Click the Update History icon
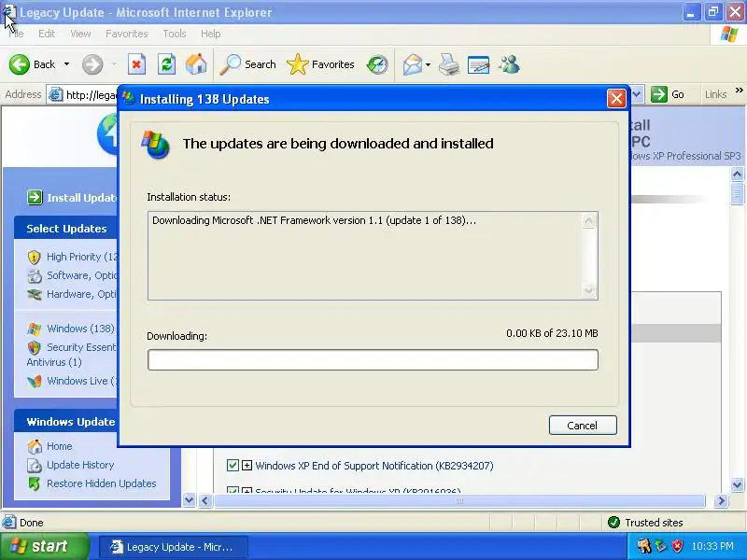747x560 pixels. 35,465
